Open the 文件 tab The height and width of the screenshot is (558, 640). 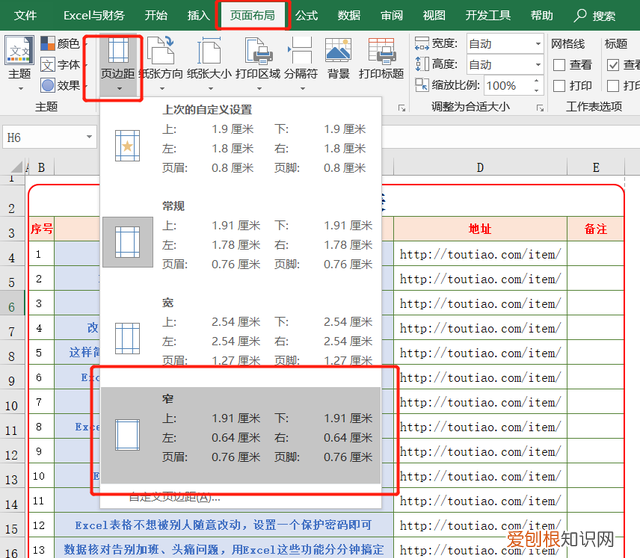click(25, 16)
